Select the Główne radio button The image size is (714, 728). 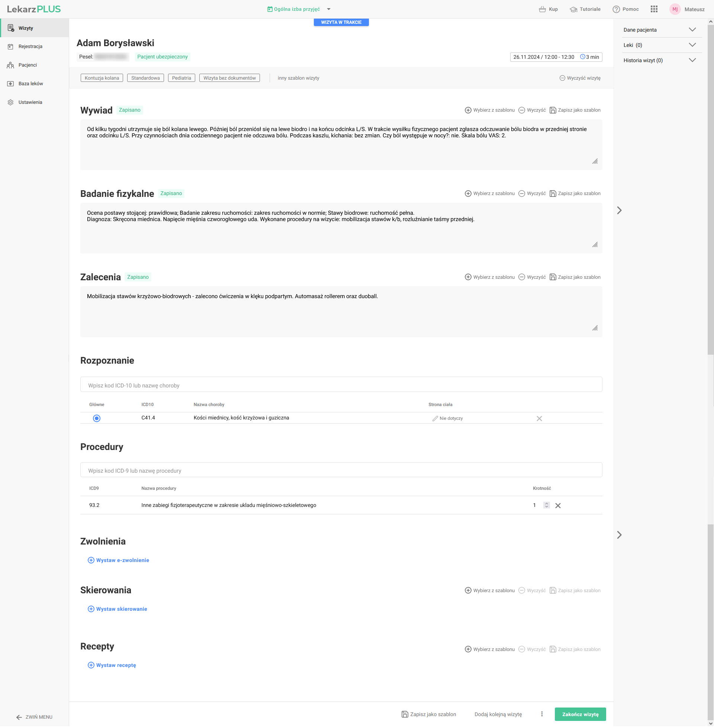(97, 418)
